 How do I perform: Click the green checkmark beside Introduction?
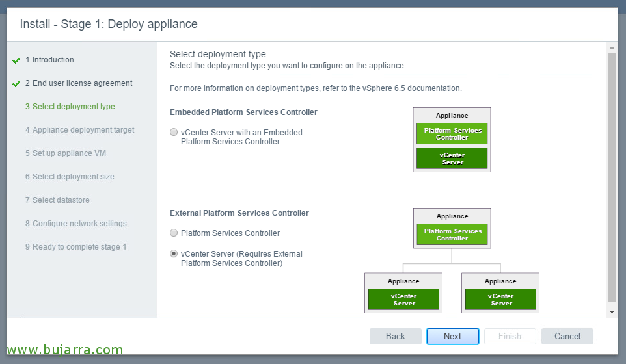pos(16,60)
